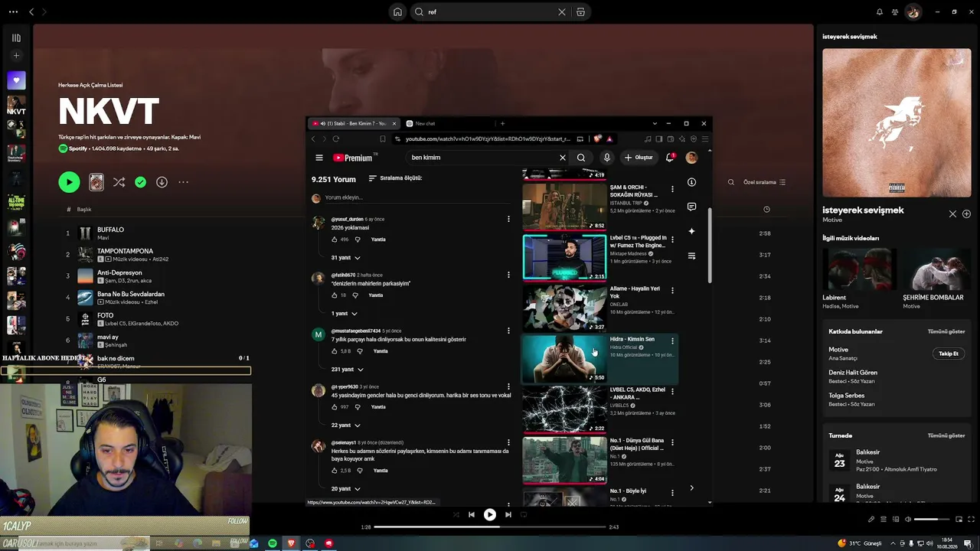Screen dimensions: 980x551
Task: Show all credits via Tümünü göster
Action: click(946, 331)
